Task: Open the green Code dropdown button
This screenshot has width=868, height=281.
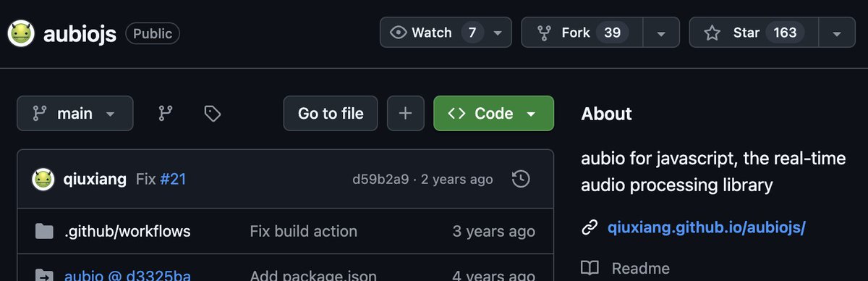Action: [x=493, y=113]
